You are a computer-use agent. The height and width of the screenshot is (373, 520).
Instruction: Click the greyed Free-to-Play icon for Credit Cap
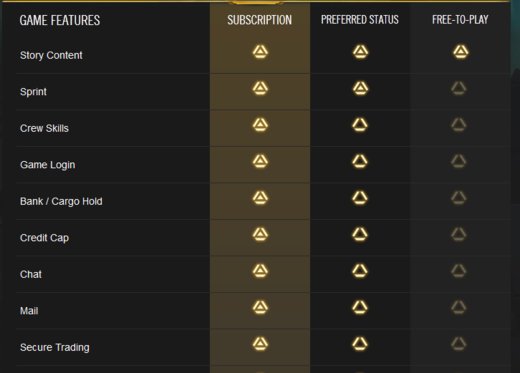459,235
